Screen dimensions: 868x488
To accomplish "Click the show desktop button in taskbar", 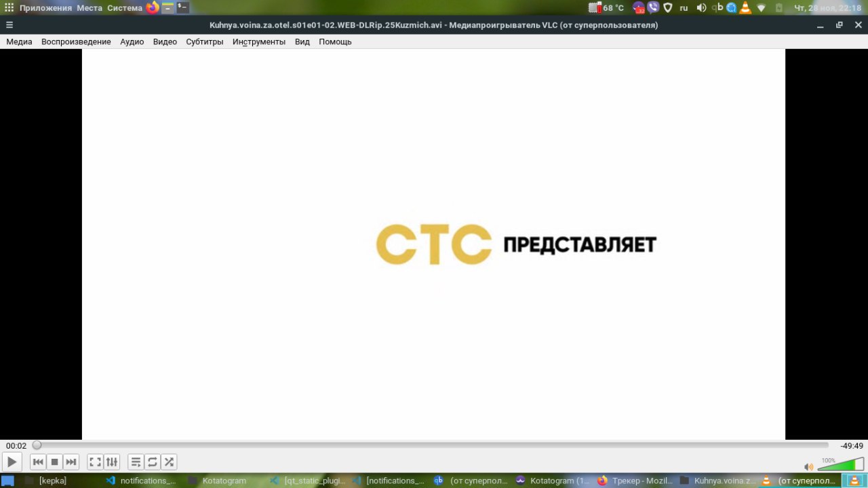I will [x=7, y=481].
